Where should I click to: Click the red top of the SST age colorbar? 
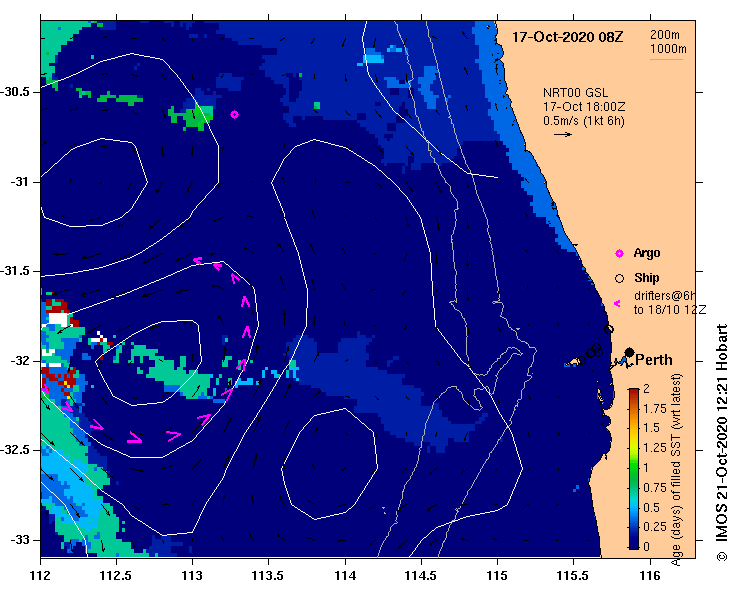tap(634, 393)
